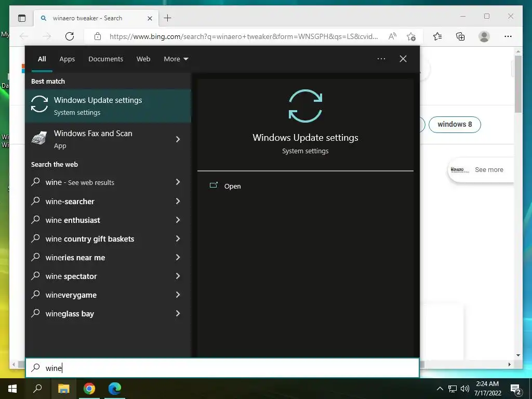Expand wine country gift baskets arrow

(178, 239)
